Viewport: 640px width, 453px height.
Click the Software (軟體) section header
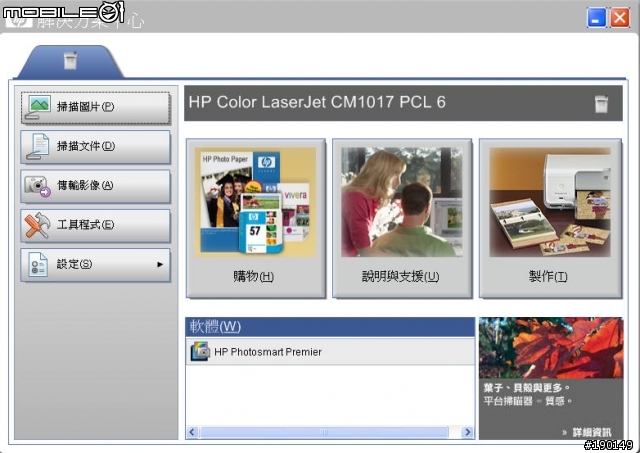(x=330, y=327)
